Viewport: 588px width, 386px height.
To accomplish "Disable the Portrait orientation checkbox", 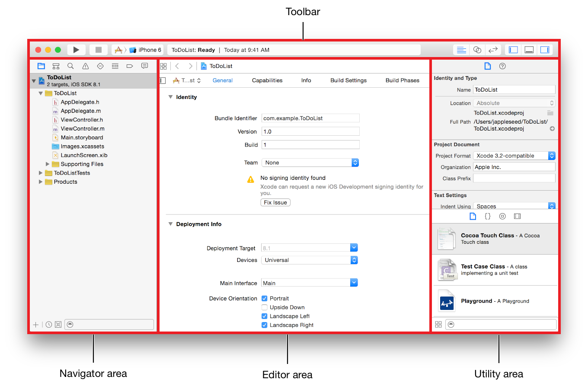I will 264,298.
